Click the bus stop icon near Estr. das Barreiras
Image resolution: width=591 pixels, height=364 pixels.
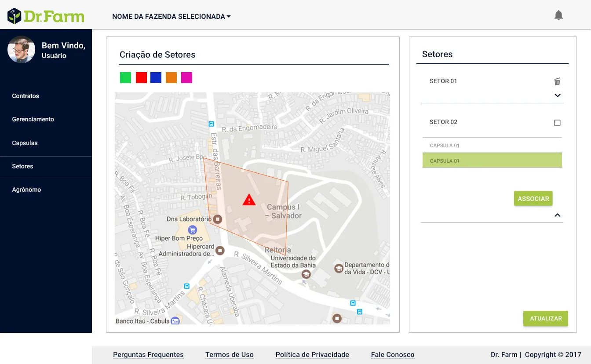[211, 124]
